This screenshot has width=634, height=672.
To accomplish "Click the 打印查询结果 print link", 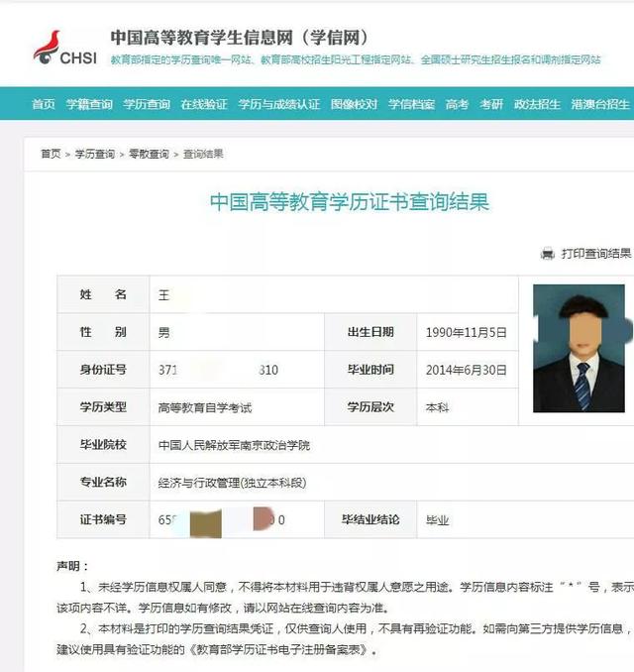I will click(596, 254).
